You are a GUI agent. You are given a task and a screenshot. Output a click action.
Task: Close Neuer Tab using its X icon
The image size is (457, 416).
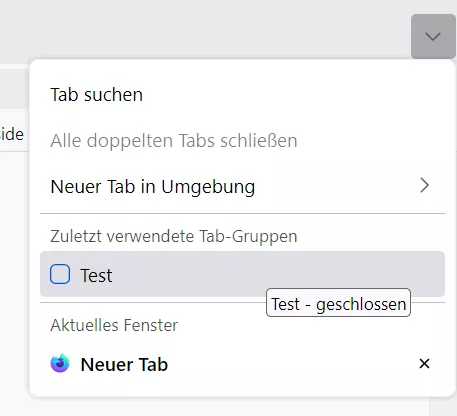[424, 363]
